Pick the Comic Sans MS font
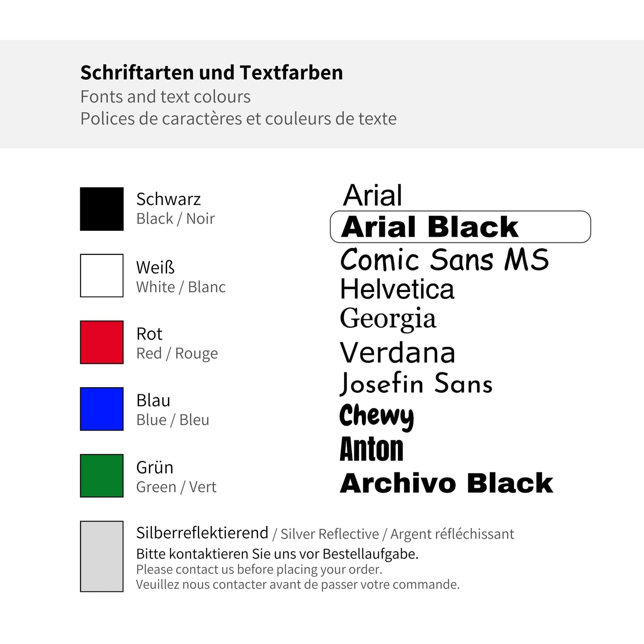 coord(444,259)
